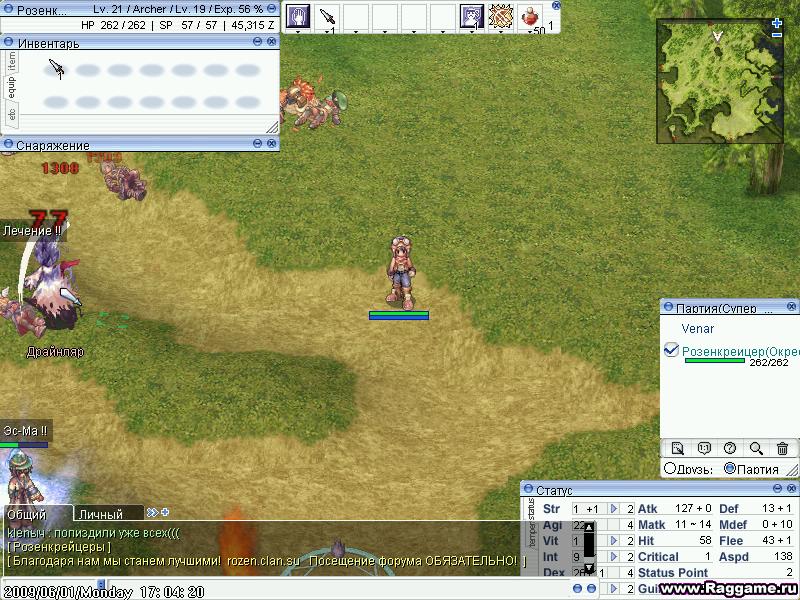Click the double-arrow icon beside chat tabs
Image resolution: width=800 pixels, height=600 pixels.
pyautogui.click(x=152, y=512)
